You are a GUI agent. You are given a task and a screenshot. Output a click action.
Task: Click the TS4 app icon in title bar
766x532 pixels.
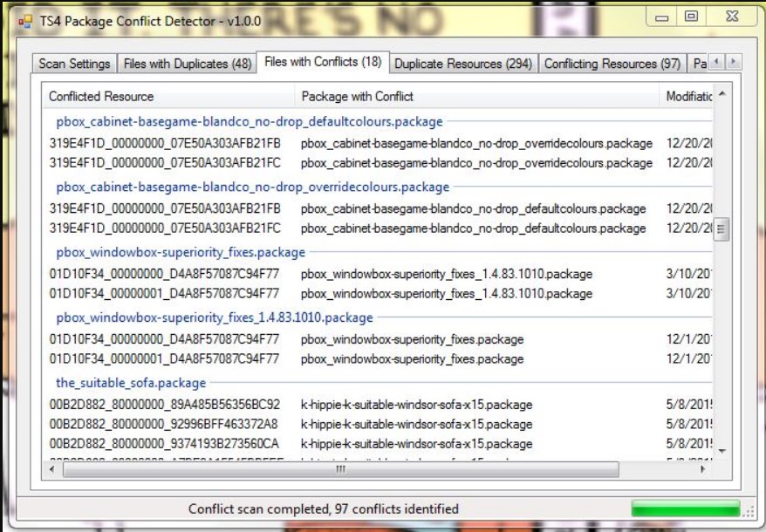[25, 21]
